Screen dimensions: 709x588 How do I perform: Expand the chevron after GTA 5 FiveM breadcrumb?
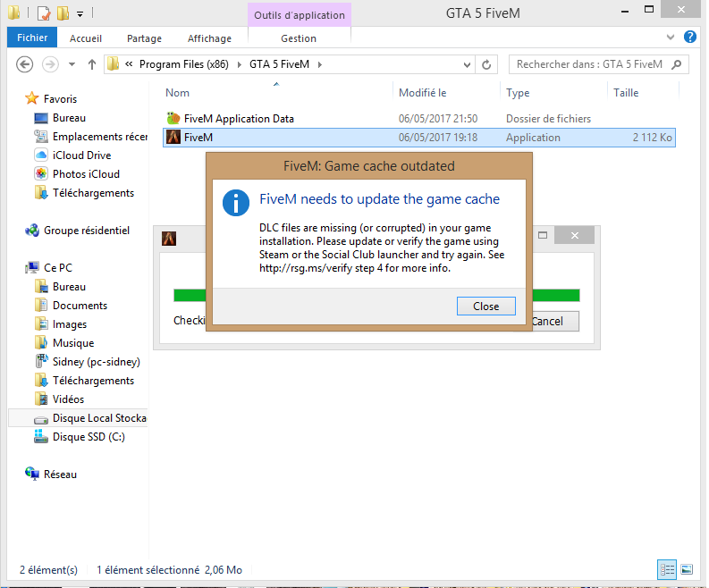point(320,64)
